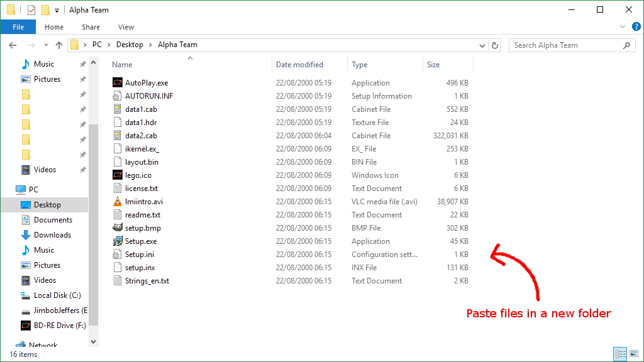Click the AutoPlay.exe file icon
Viewport: 644px width, 362px height.
pyautogui.click(x=118, y=82)
